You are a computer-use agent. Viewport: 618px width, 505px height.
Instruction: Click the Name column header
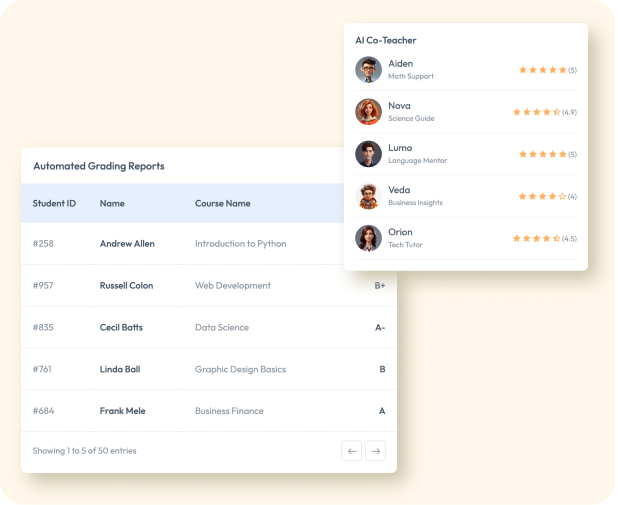click(112, 203)
